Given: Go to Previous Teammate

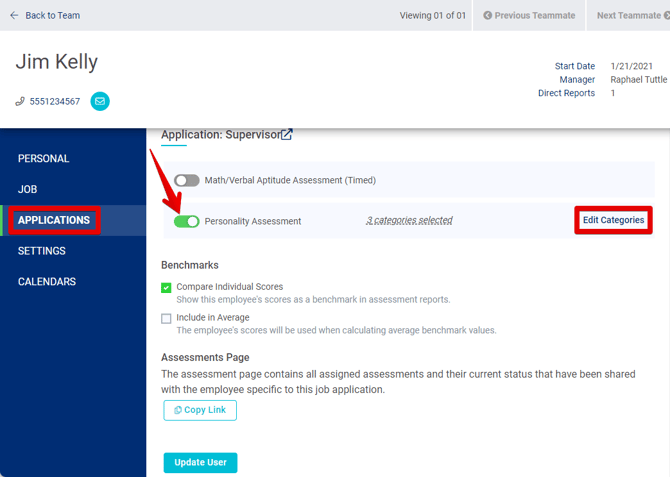Looking at the screenshot, I should pyautogui.click(x=529, y=16).
